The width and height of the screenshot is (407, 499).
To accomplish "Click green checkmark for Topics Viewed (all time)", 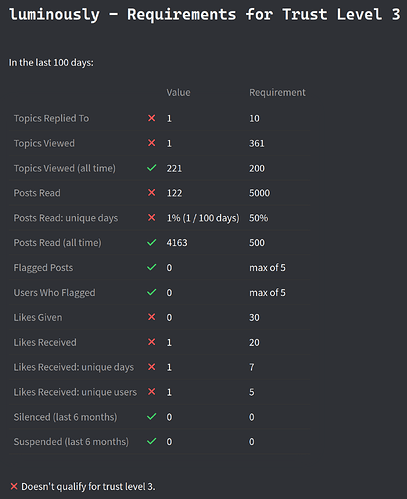I will click(152, 168).
